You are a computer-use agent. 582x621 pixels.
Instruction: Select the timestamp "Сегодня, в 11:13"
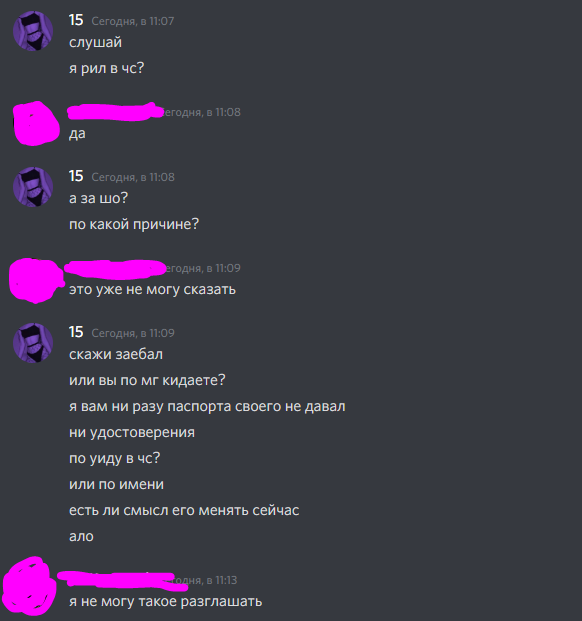pos(200,580)
